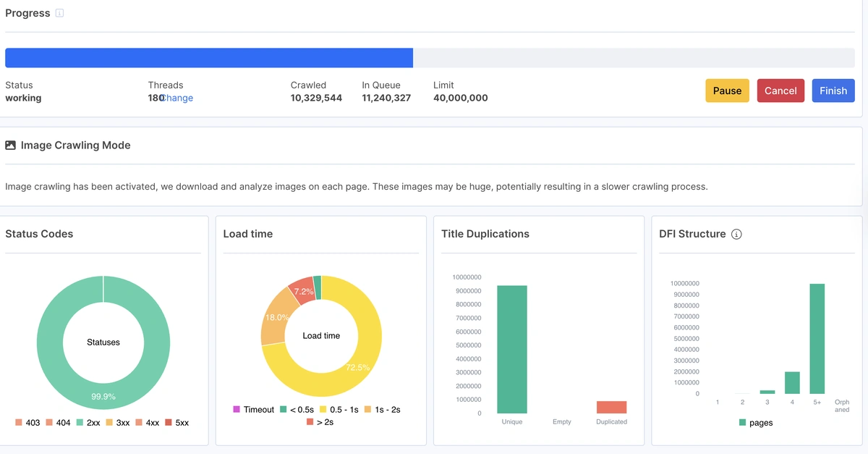
Task: Pause the crawl with the yellow button
Action: (727, 91)
